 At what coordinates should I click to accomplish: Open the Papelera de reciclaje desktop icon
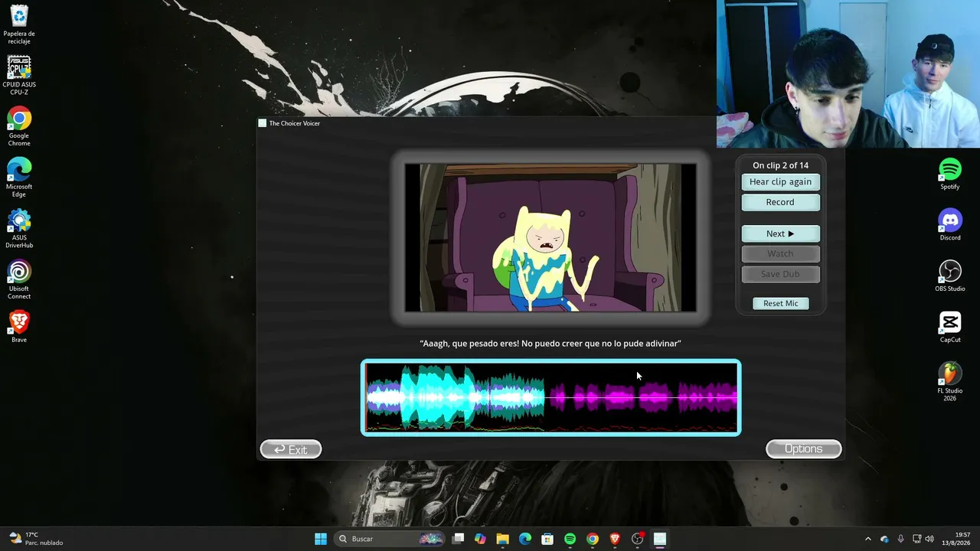point(19,24)
